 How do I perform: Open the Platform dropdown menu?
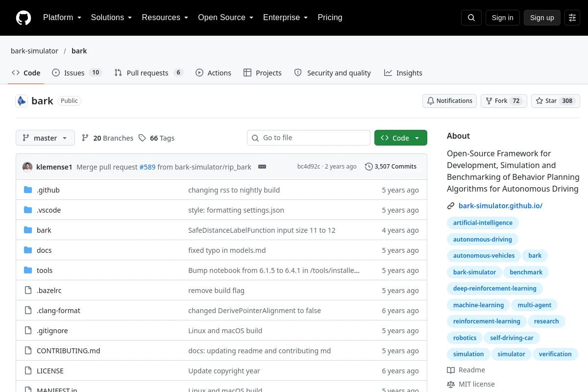[62, 18]
